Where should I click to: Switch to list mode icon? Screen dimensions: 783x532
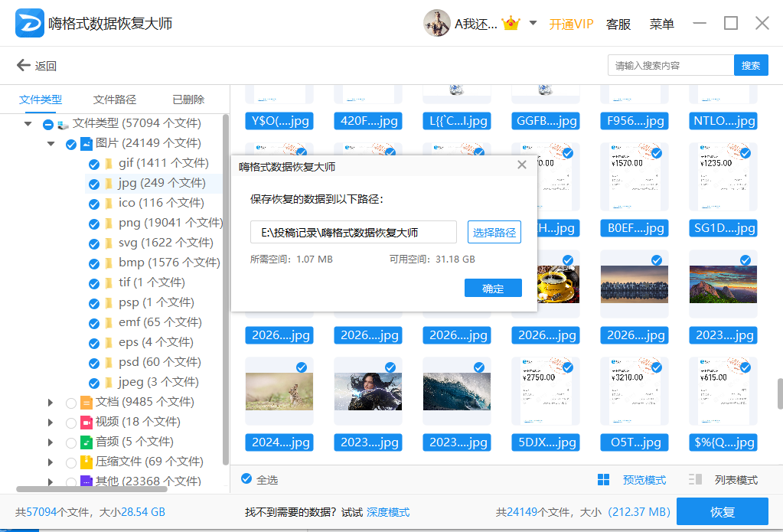[x=695, y=480]
